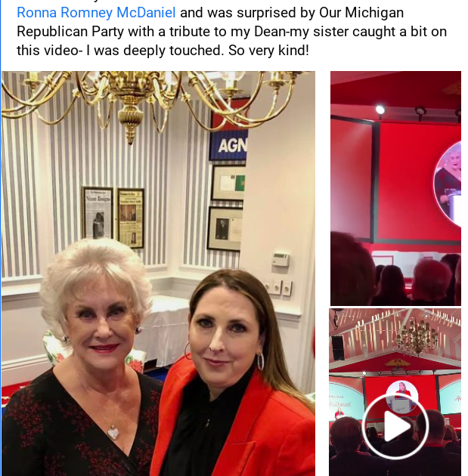468x476 pixels.
Task: Open the event hall video thumbnail
Action: tap(395, 392)
